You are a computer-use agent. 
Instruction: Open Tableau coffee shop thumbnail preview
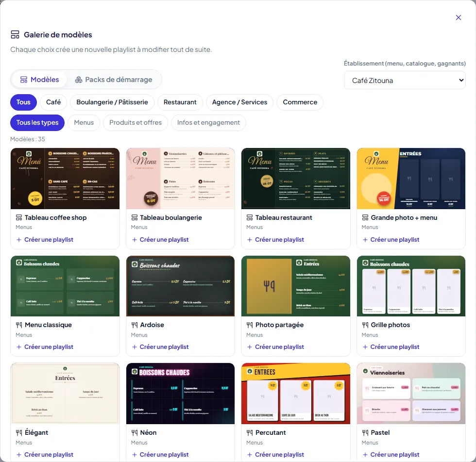coord(65,179)
